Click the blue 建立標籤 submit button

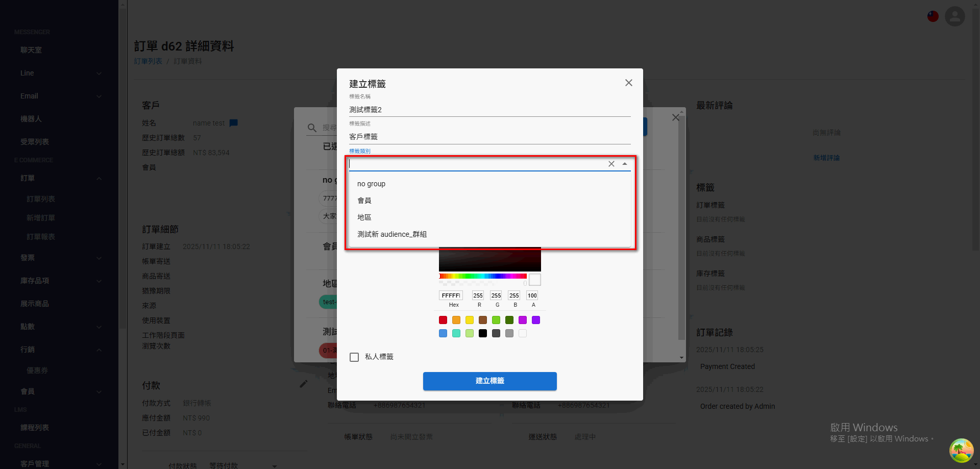pos(490,381)
